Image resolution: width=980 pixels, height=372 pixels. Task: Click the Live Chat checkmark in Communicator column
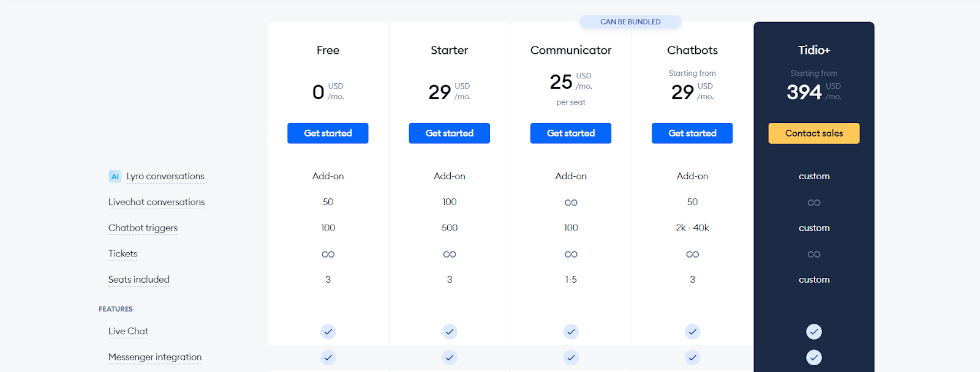(571, 332)
